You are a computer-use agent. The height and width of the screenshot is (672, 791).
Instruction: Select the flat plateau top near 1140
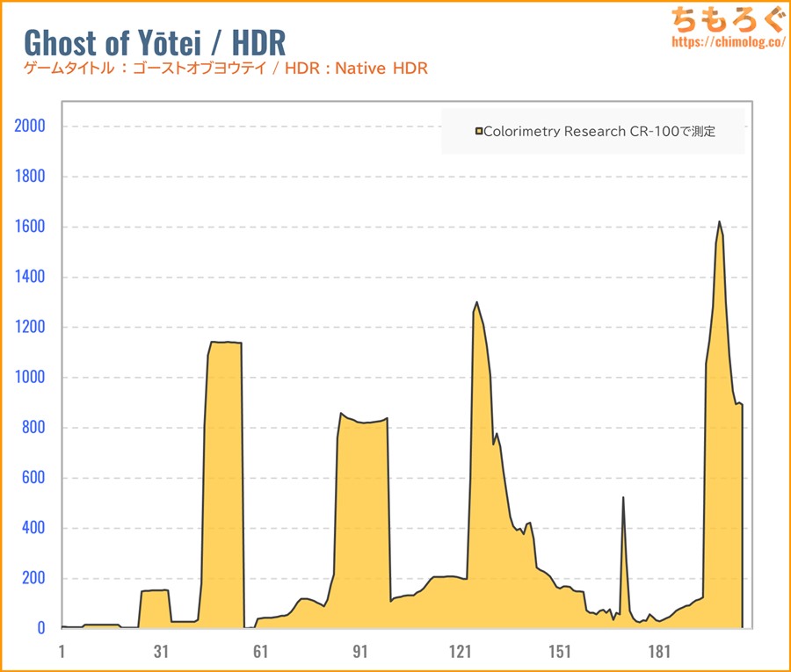[225, 343]
